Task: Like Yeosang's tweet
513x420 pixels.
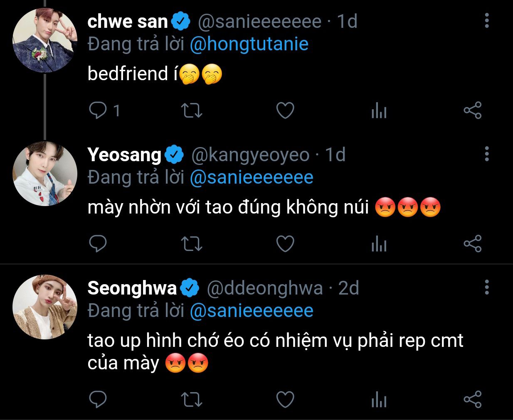Action: 285,244
